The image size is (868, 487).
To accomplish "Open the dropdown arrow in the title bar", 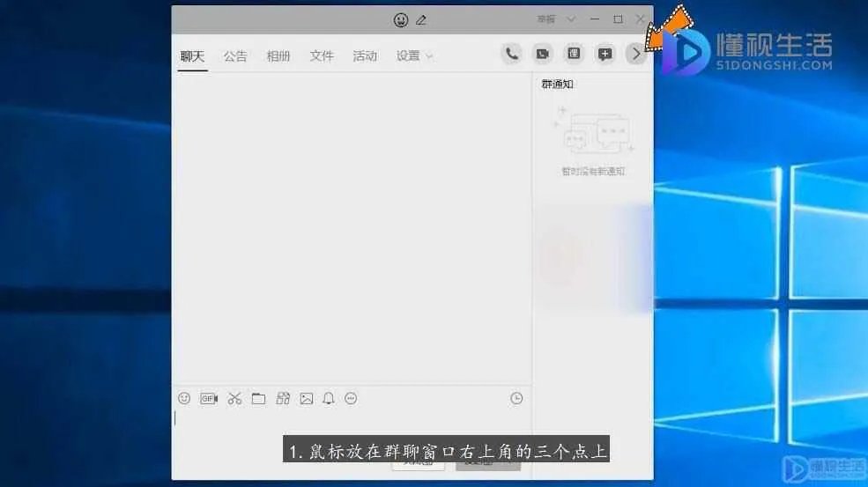I will click(x=571, y=19).
